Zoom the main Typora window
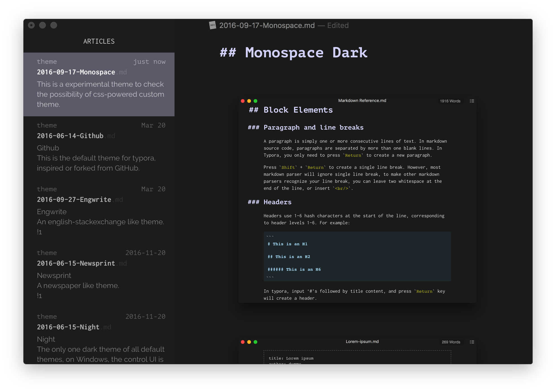Screen dimensions: 556x392 pos(54,25)
